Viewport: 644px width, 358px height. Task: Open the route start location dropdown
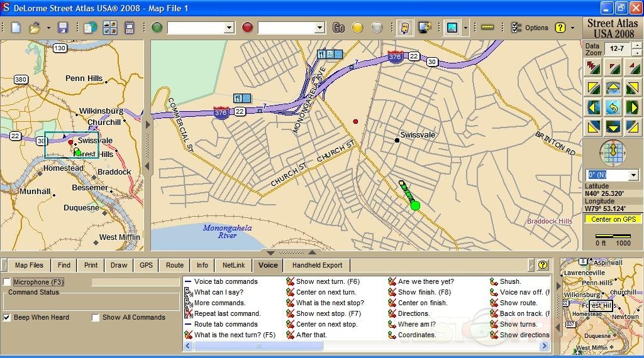(x=229, y=28)
